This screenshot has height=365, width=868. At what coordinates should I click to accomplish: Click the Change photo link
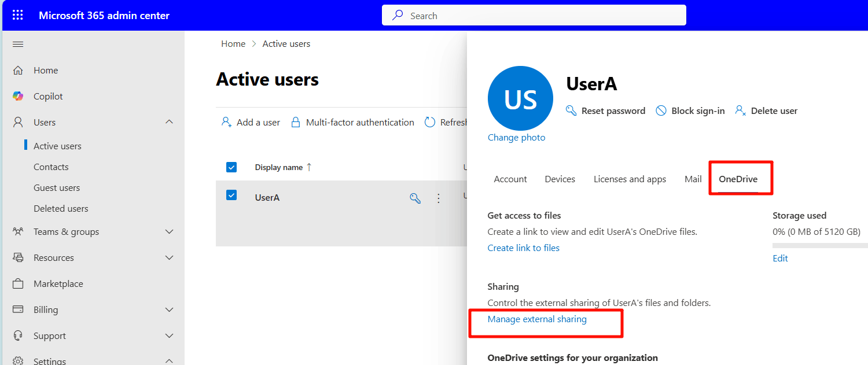pyautogui.click(x=516, y=138)
